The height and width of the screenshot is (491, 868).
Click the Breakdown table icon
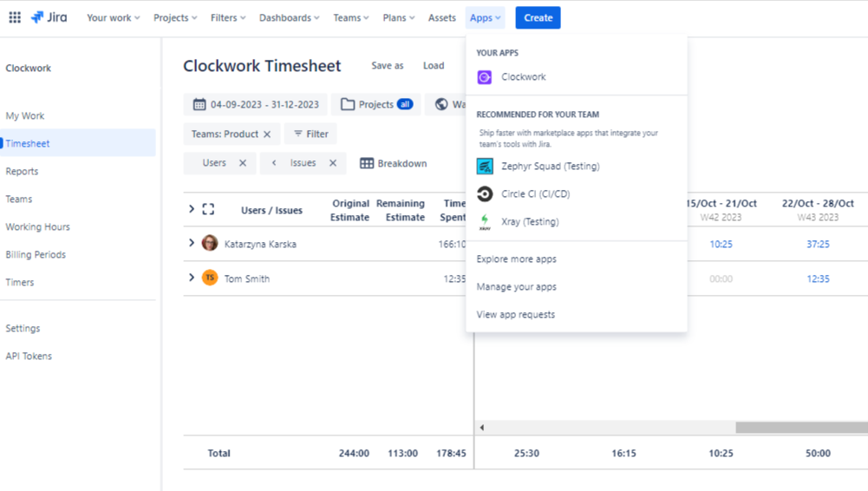coord(367,163)
